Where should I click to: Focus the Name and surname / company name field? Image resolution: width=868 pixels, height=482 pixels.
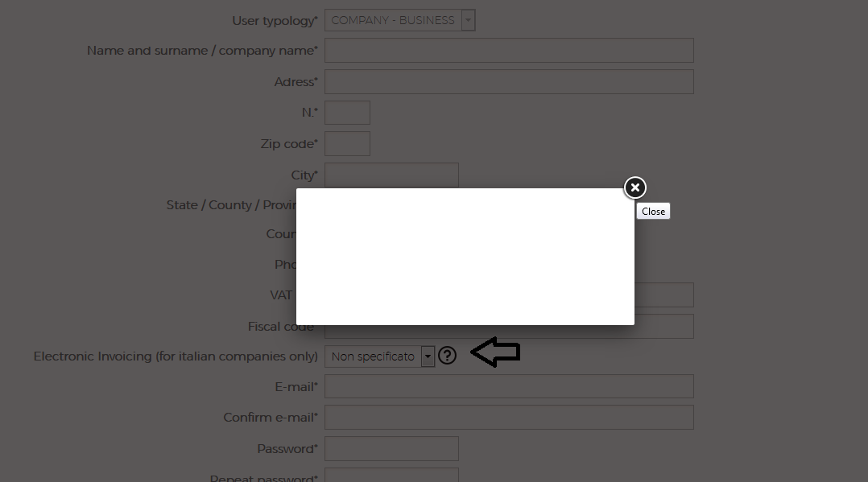click(509, 51)
